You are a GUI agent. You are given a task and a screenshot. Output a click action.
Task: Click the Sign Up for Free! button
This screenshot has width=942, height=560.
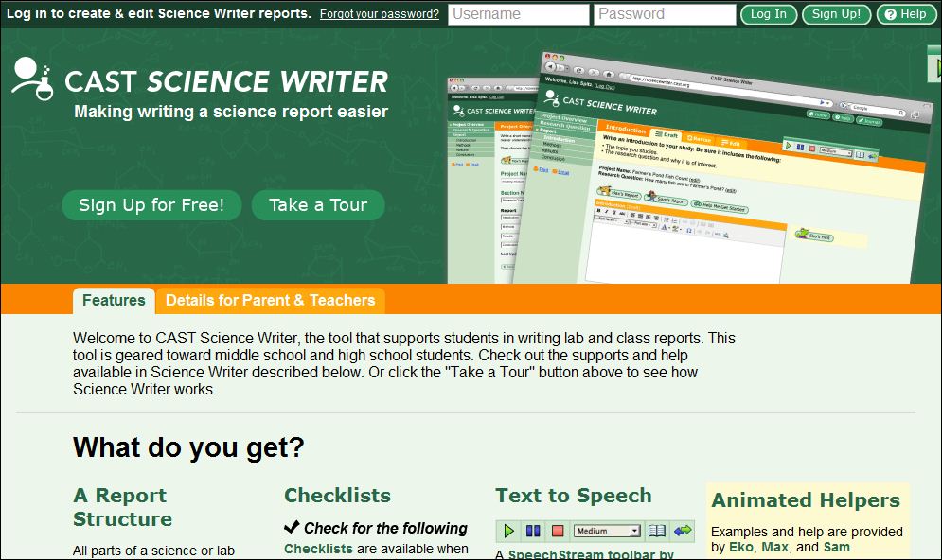pyautogui.click(x=151, y=205)
